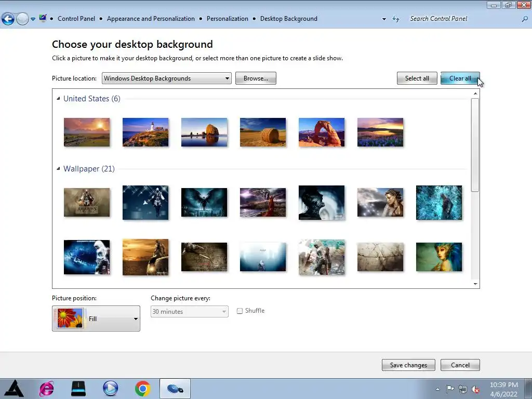This screenshot has width=532, height=399.
Task: Refresh the address bar
Action: tap(395, 19)
